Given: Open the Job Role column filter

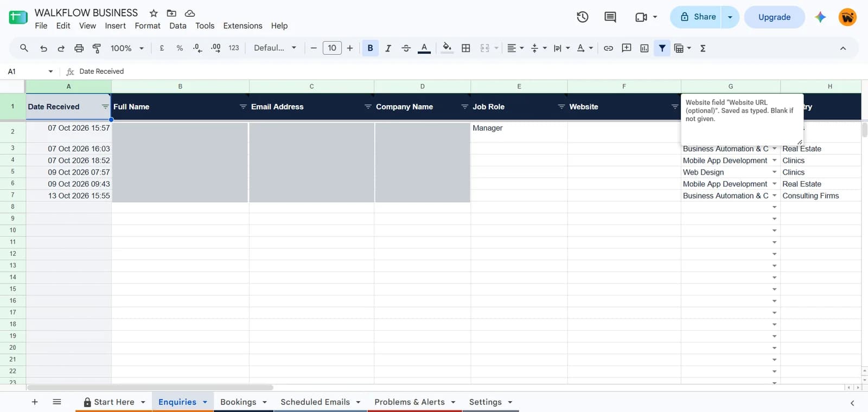Looking at the screenshot, I should point(561,107).
